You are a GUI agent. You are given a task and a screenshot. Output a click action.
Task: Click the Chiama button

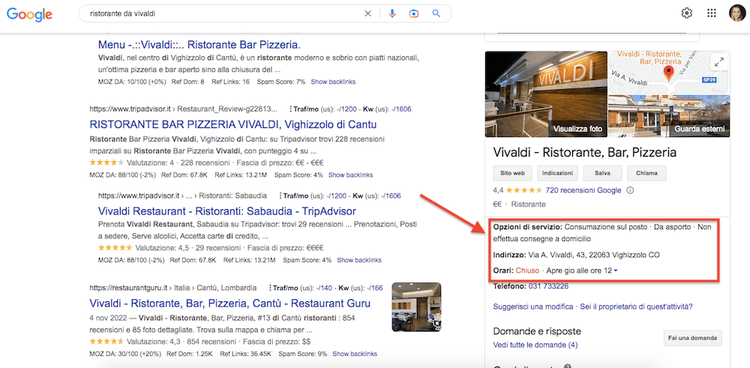click(647, 173)
